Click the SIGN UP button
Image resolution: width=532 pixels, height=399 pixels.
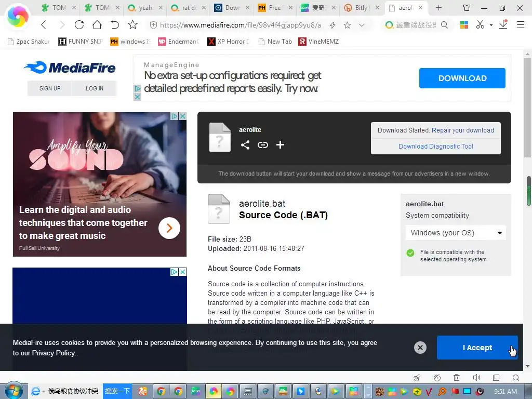point(50,88)
